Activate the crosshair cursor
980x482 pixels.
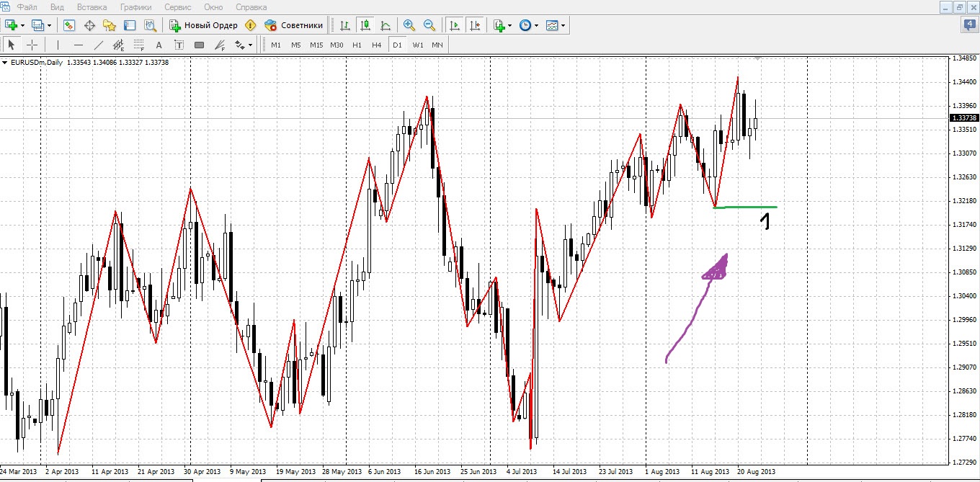coord(32,45)
